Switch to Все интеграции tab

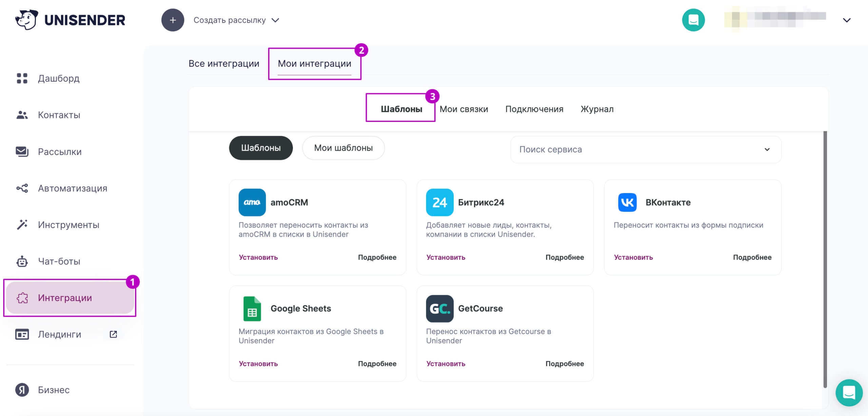[224, 63]
